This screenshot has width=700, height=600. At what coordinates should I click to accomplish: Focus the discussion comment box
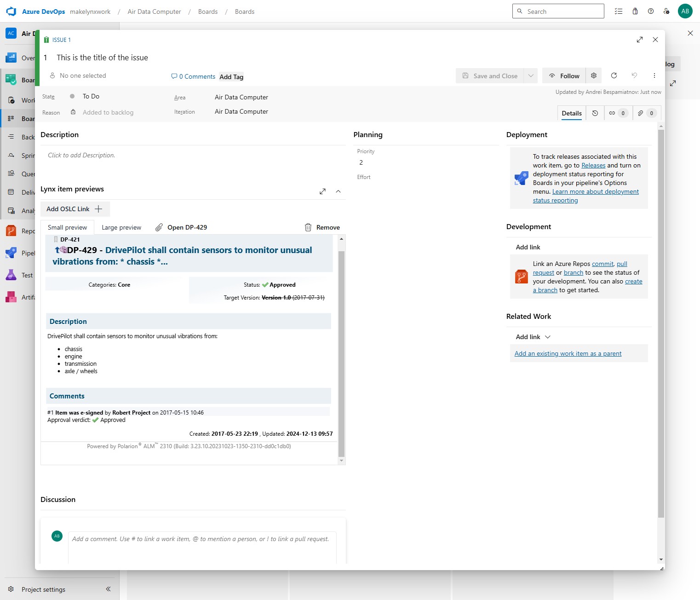tap(202, 548)
